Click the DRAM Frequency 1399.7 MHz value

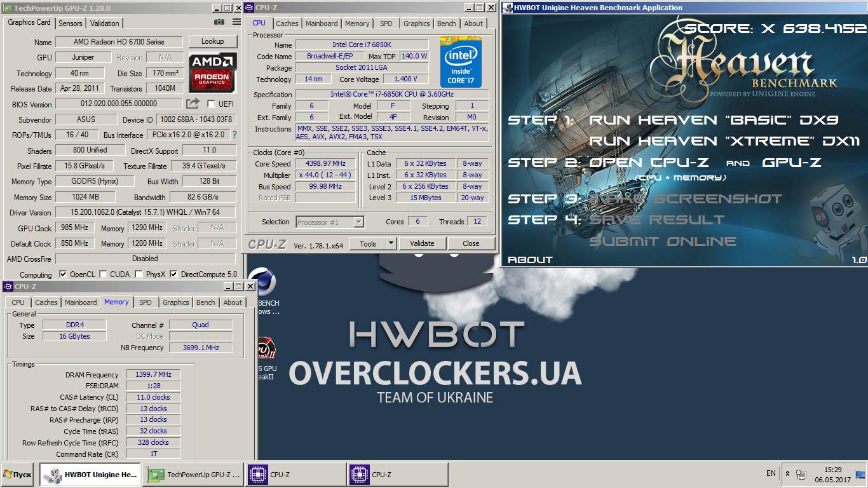point(153,375)
